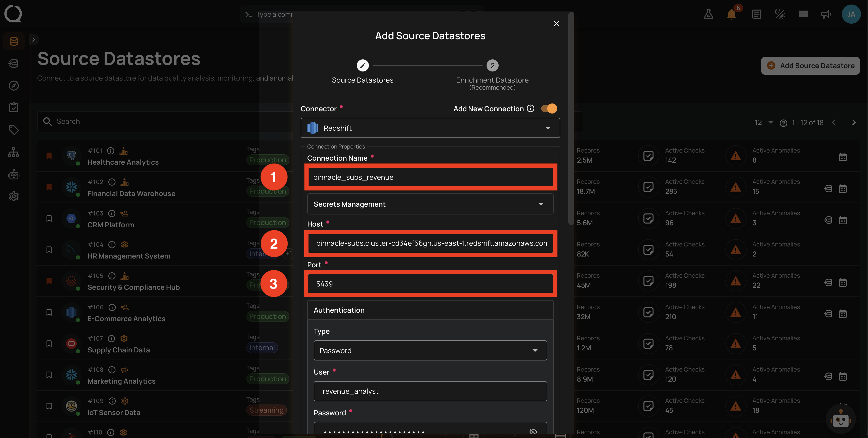868x438 pixels.
Task: Click the dialog's vertical scrollbar
Action: tap(571, 118)
